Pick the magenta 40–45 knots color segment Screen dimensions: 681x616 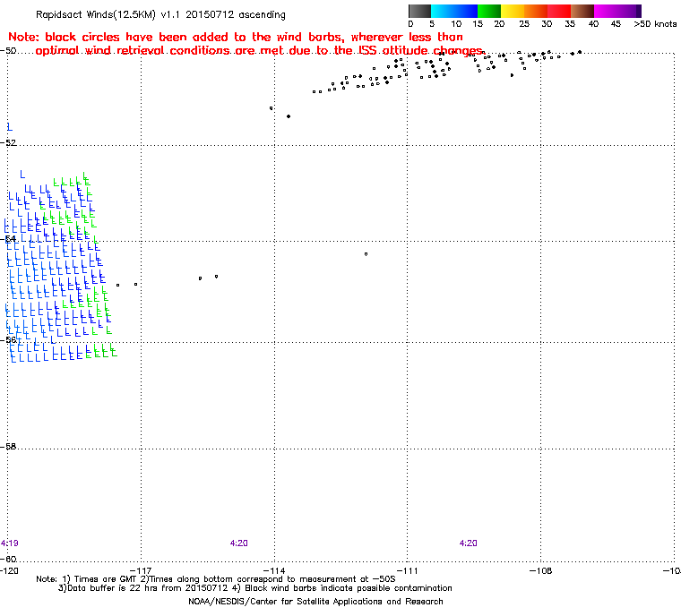point(606,11)
